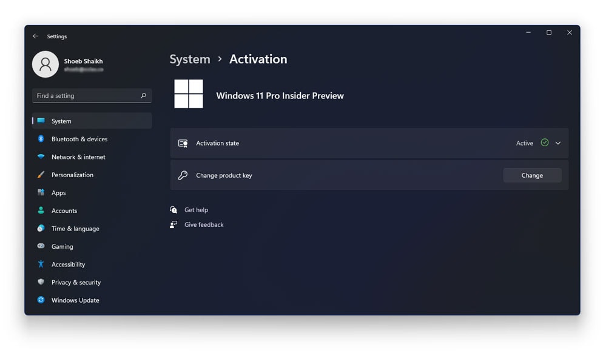The width and height of the screenshot is (603, 364).
Task: Open the System settings category
Action: (x=92, y=121)
